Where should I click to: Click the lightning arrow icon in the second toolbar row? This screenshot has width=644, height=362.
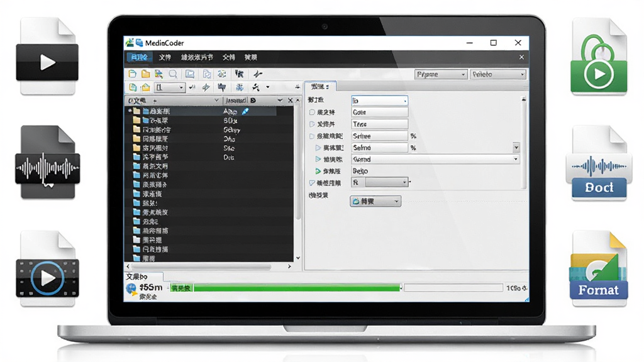coord(206,87)
